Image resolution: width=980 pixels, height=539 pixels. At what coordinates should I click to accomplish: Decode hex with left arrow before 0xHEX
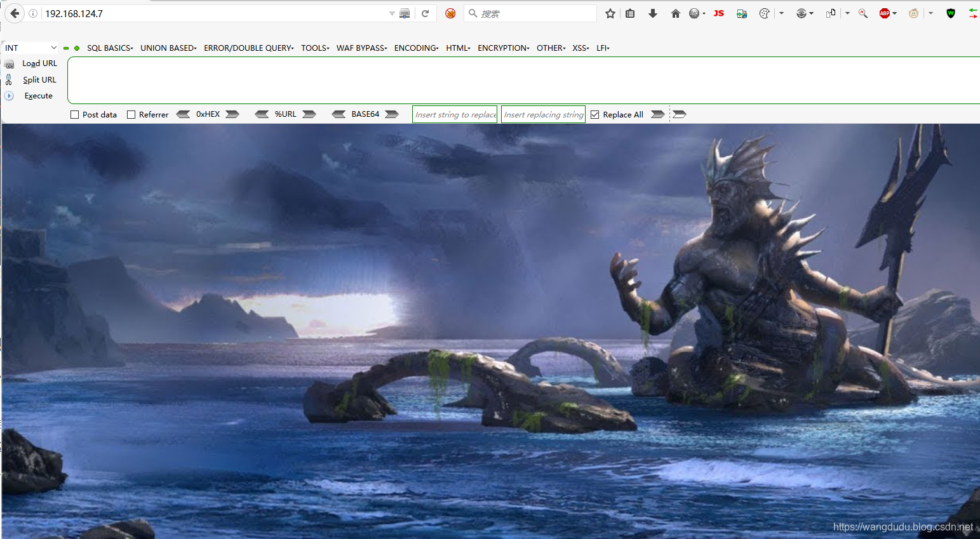pyautogui.click(x=183, y=114)
